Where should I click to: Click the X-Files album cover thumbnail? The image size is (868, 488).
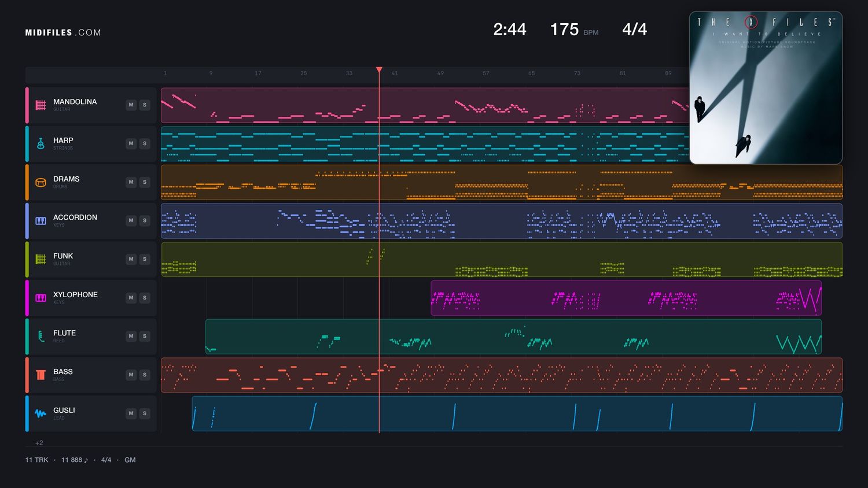(x=766, y=88)
